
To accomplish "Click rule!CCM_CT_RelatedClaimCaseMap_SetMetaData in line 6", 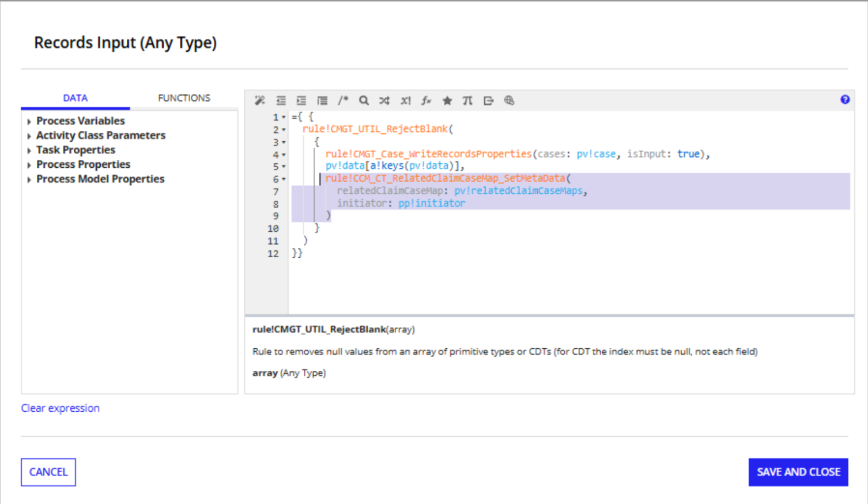I will [x=445, y=179].
